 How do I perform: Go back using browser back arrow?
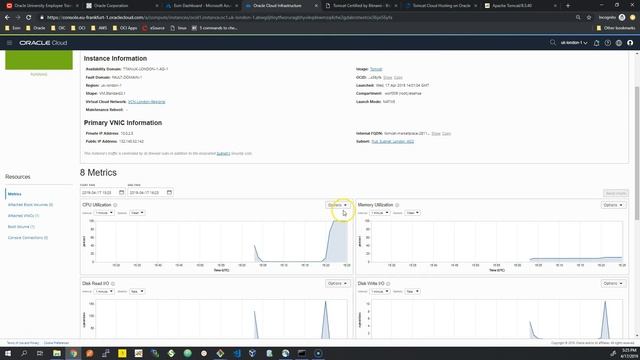(7, 18)
